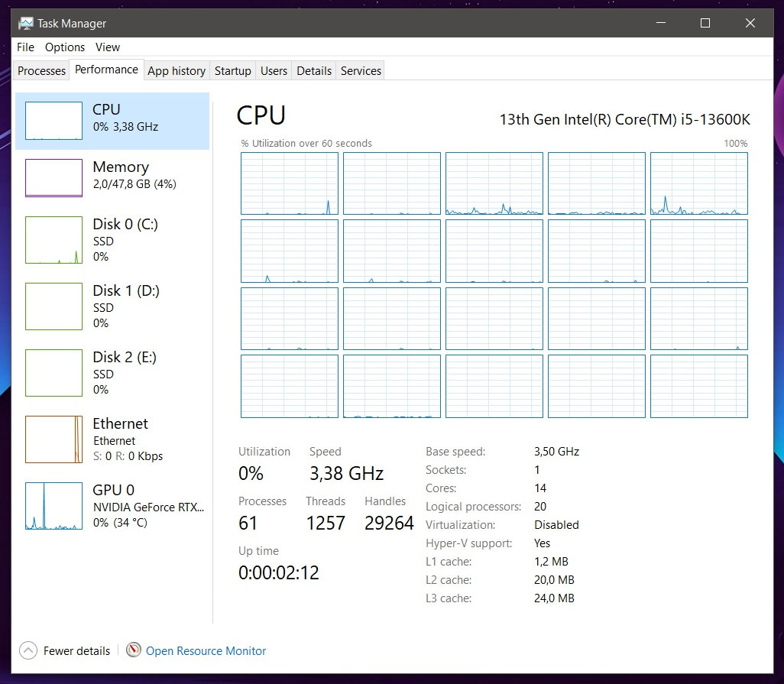Click the Cores value 14
Image resolution: width=784 pixels, height=684 pixels.
pos(540,488)
